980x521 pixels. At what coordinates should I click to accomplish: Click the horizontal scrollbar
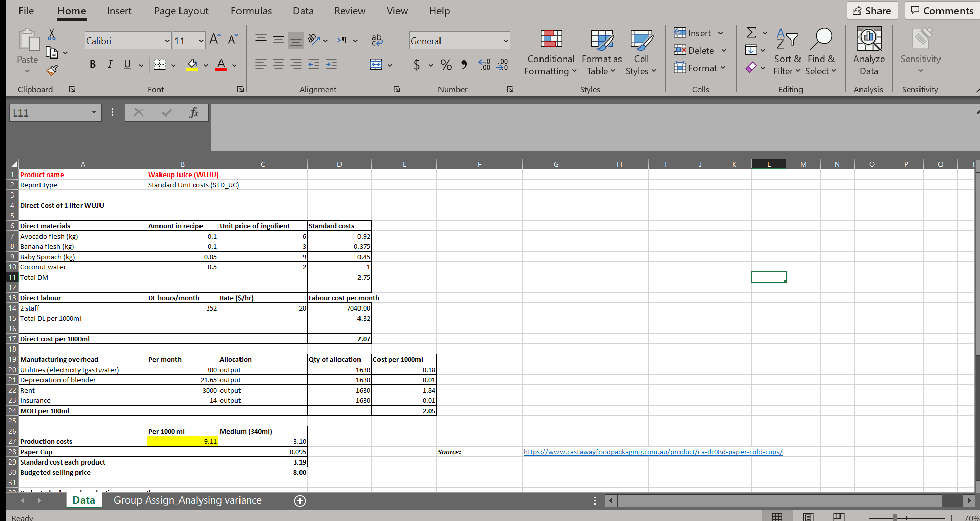pos(780,500)
